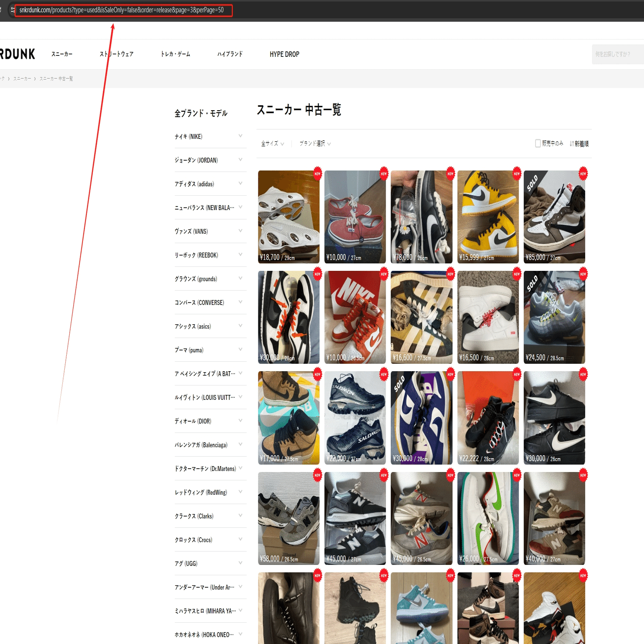Open the ストリートウェア navigation menu

point(117,54)
